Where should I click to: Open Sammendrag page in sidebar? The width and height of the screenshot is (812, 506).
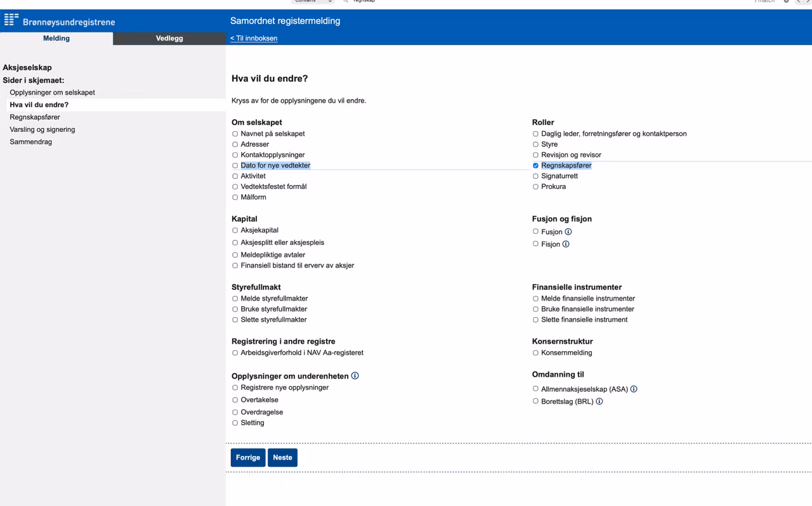(x=31, y=142)
